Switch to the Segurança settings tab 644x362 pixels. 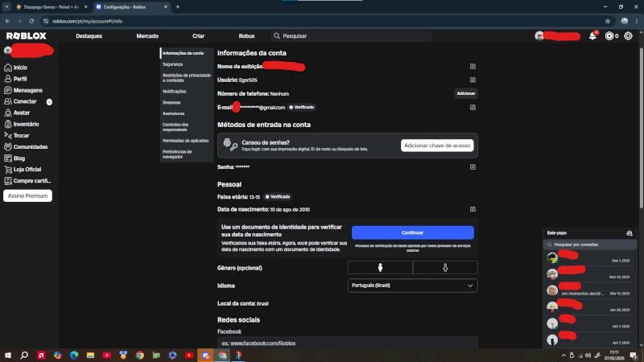tap(172, 64)
